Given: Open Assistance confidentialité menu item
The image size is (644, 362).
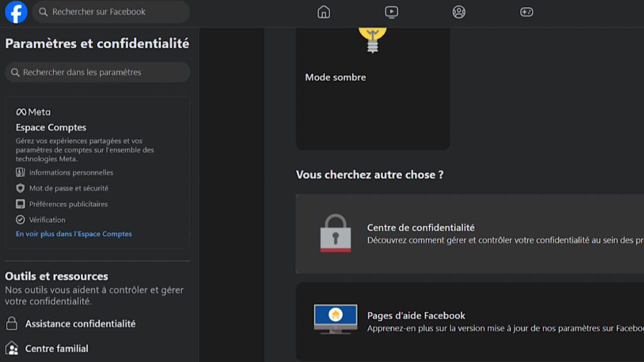Looking at the screenshot, I should pos(80,324).
